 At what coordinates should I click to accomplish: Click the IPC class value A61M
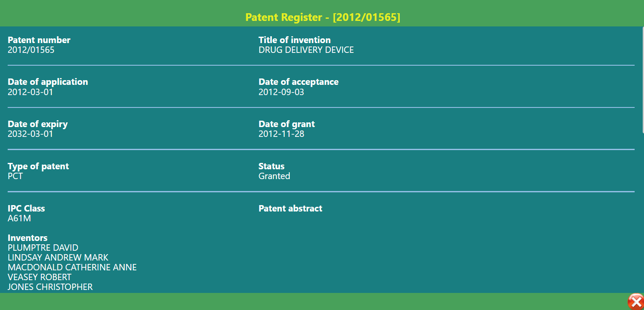point(19,218)
